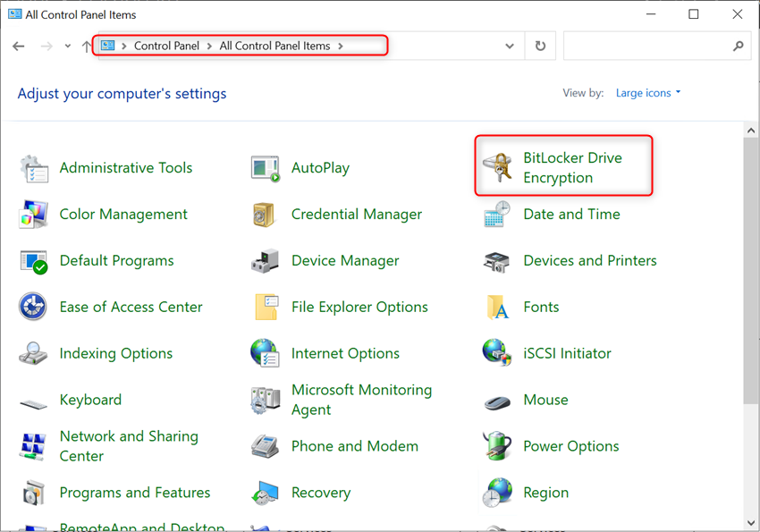
Task: Open the Default Programs icon
Action: (x=34, y=261)
